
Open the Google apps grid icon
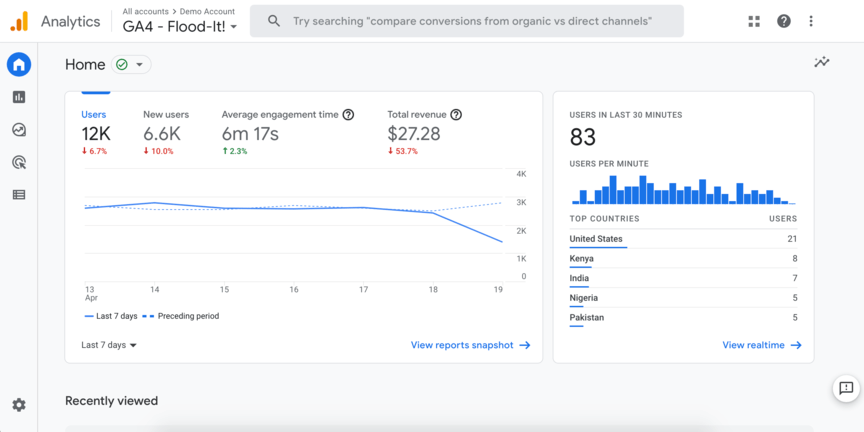click(754, 21)
